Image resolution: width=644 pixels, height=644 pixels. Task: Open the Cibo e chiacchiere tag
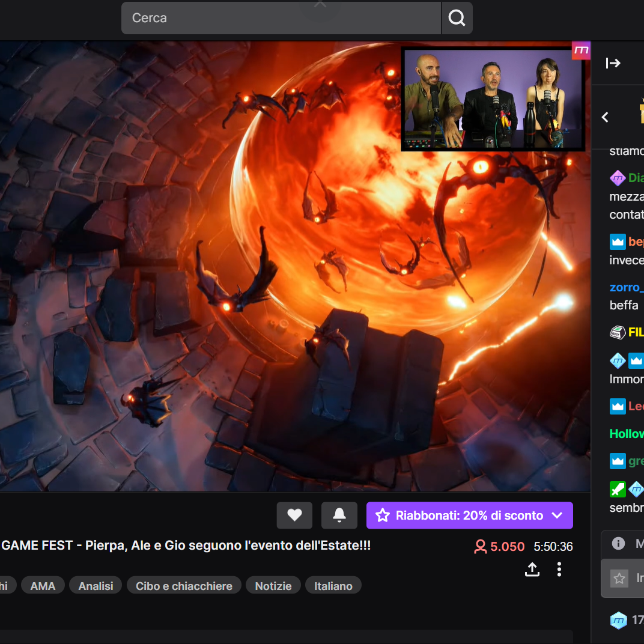coord(184,586)
